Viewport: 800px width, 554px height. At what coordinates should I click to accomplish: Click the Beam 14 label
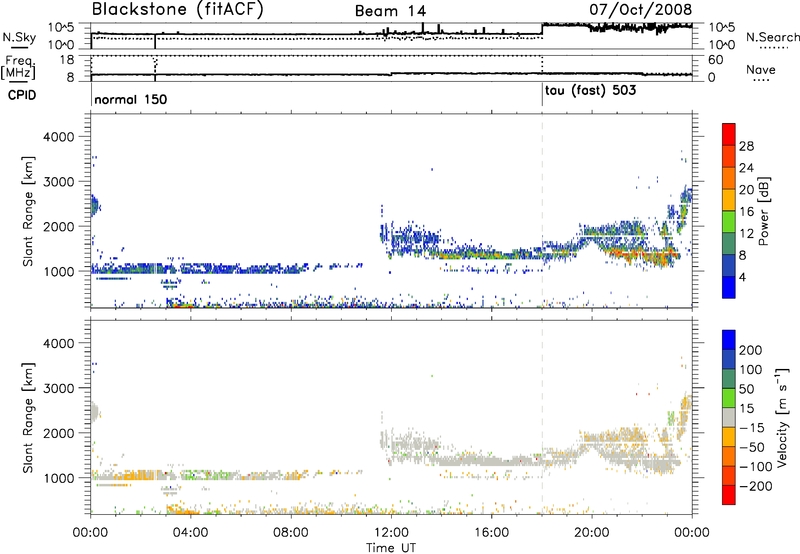click(390, 11)
